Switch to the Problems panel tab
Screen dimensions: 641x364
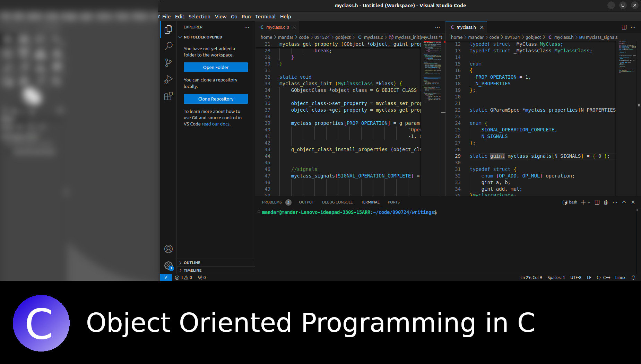coord(276,202)
